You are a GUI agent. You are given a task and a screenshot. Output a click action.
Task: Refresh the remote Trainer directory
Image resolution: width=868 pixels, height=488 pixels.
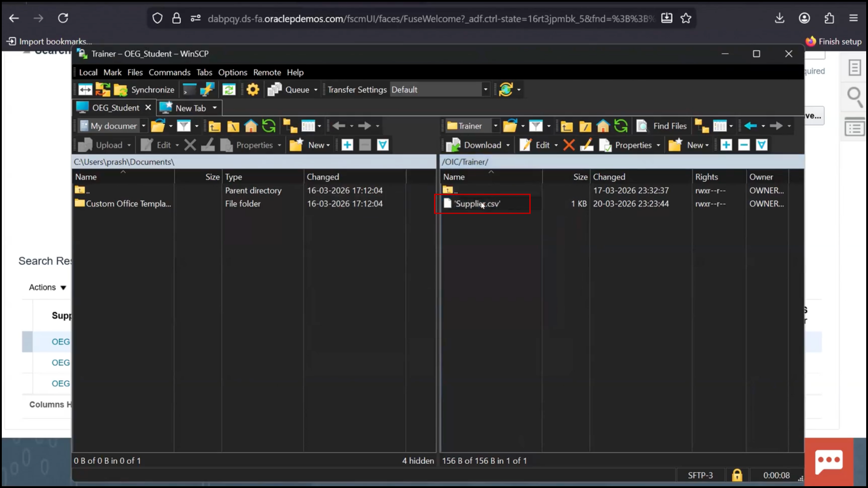point(621,126)
